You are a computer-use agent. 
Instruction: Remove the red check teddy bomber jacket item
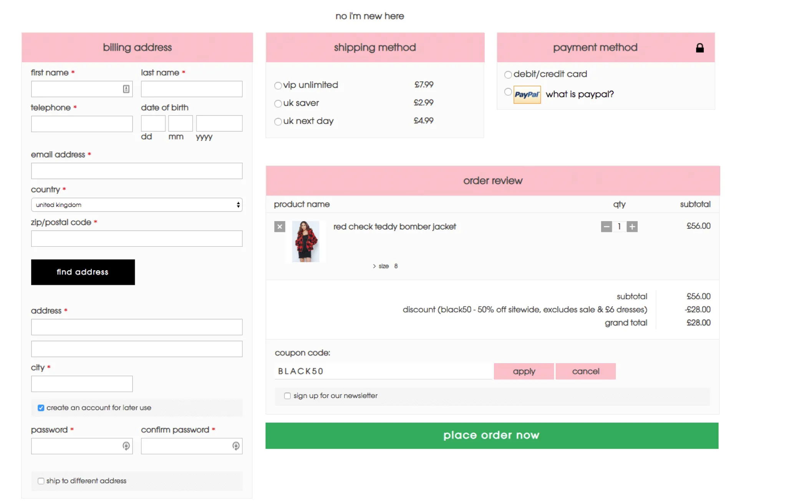tap(280, 227)
